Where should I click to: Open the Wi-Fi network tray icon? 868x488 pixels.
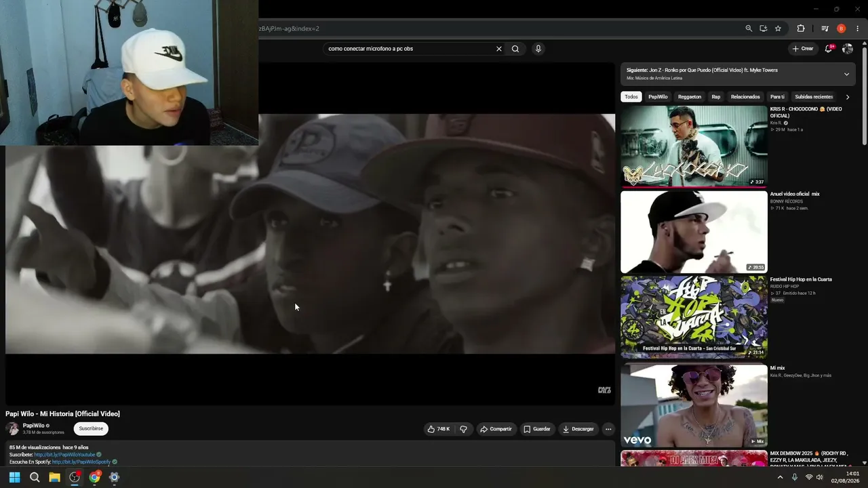[809, 477]
